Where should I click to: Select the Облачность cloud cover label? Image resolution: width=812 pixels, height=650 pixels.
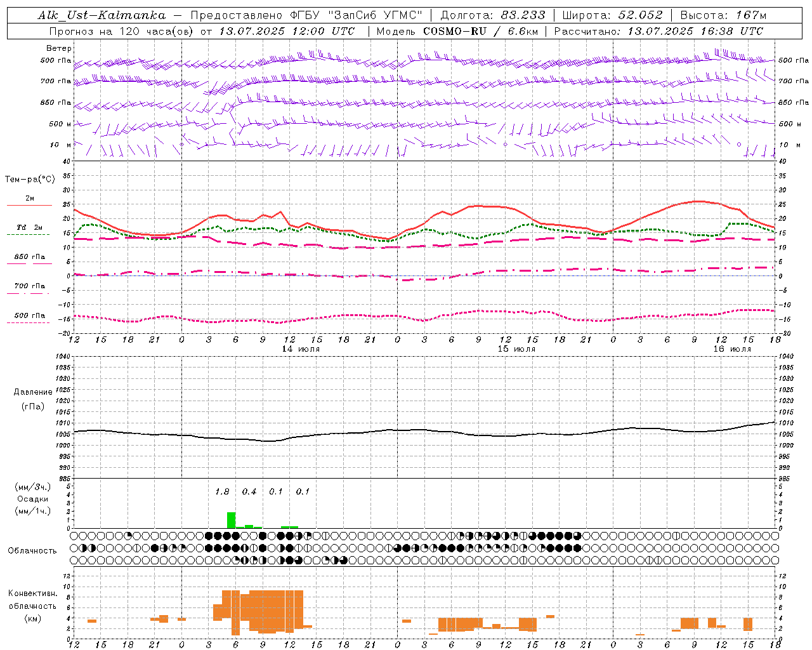pyautogui.click(x=32, y=551)
